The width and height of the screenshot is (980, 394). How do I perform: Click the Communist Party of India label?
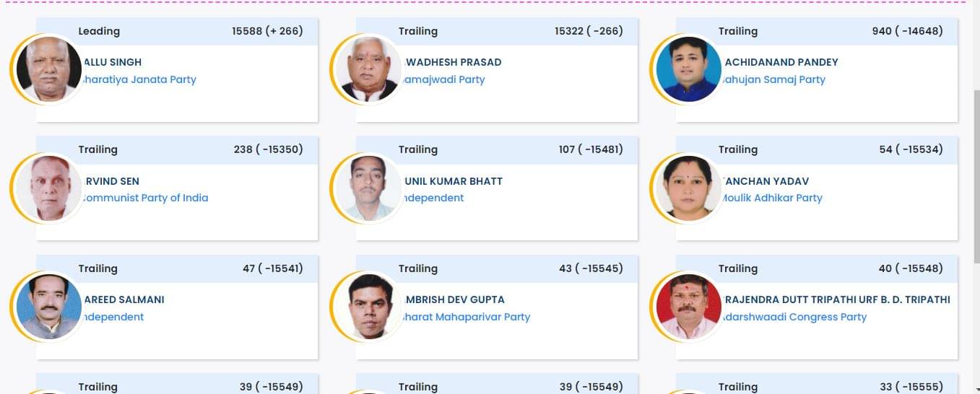click(145, 198)
